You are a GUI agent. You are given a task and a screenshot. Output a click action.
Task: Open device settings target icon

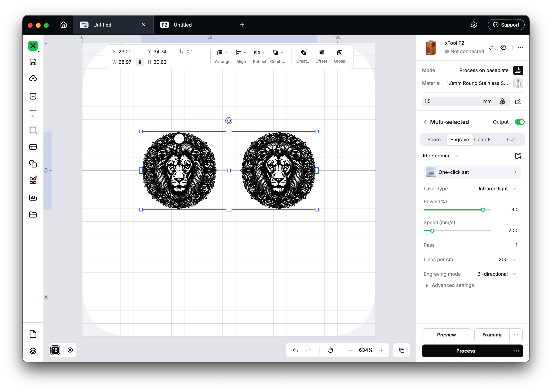click(x=503, y=47)
